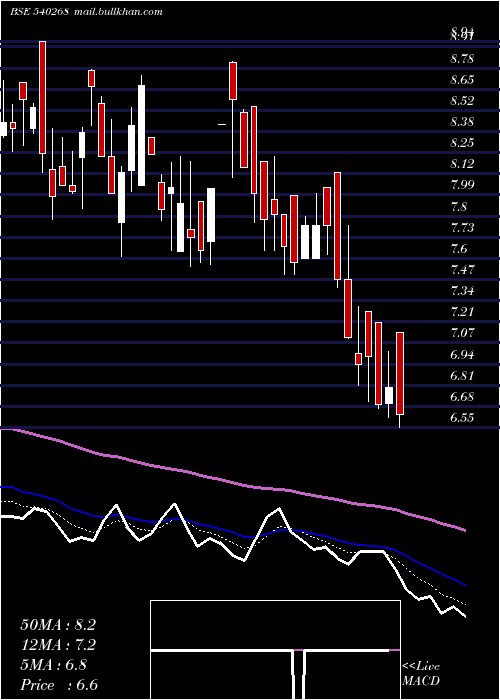
Task: Click the 6.81 price axis label
Action: point(462,375)
